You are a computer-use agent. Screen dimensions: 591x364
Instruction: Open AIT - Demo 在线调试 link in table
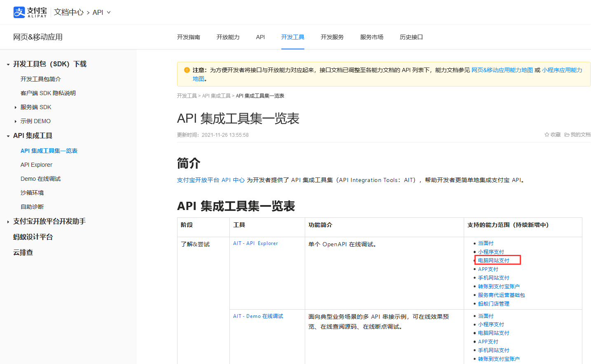[258, 316]
